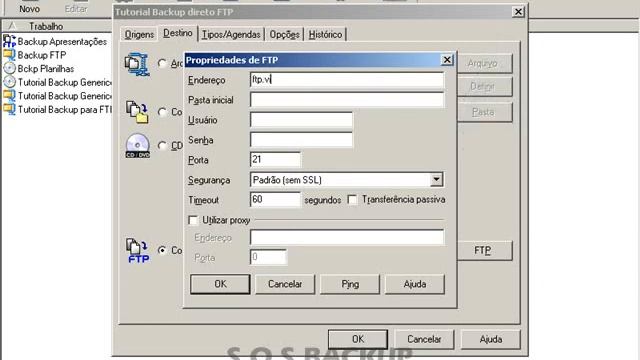This screenshot has width=640, height=360.
Task: Click the first Tutorial Backup Generic job icon
Action: (9, 82)
